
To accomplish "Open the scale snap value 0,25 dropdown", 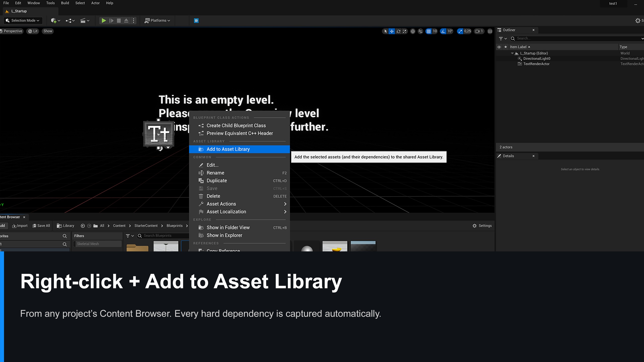I will [x=468, y=31].
